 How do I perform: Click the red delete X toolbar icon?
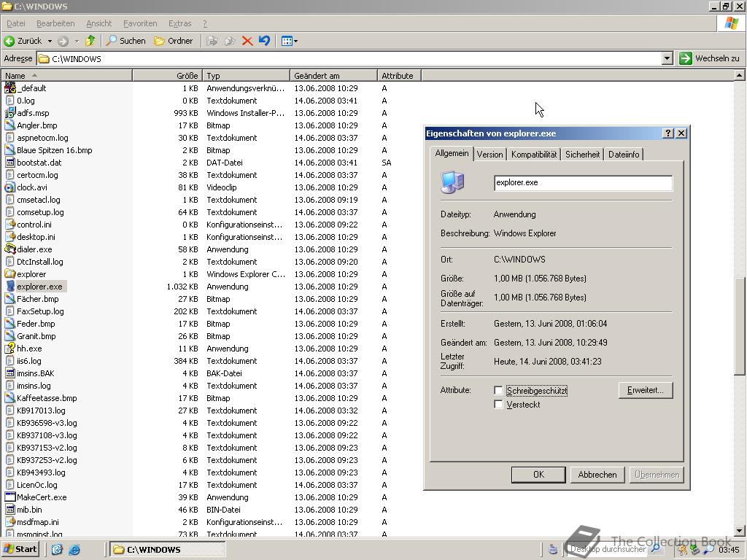247,41
